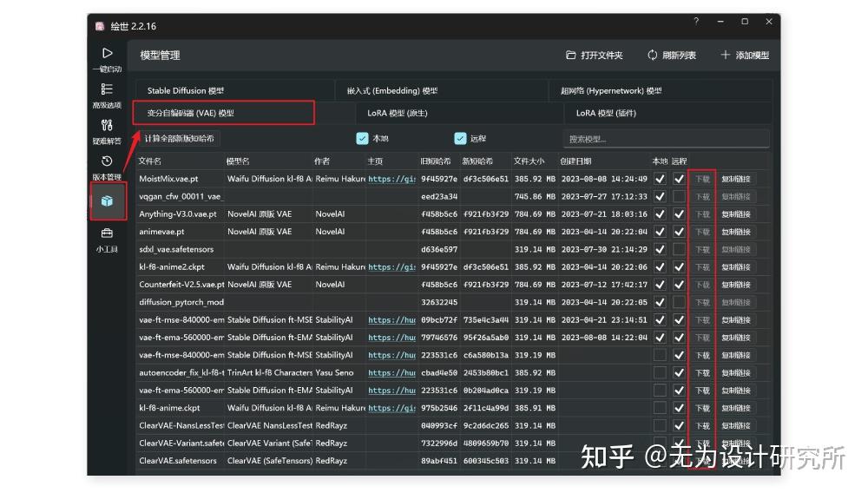Image resolution: width=868 pixels, height=493 pixels.
Task: Select the Counterfeit-V2.5.vae.pt file name
Action: click(x=181, y=285)
